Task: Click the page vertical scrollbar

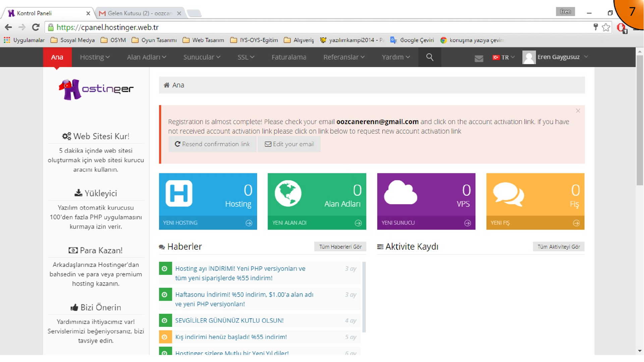Action: pyautogui.click(x=640, y=121)
